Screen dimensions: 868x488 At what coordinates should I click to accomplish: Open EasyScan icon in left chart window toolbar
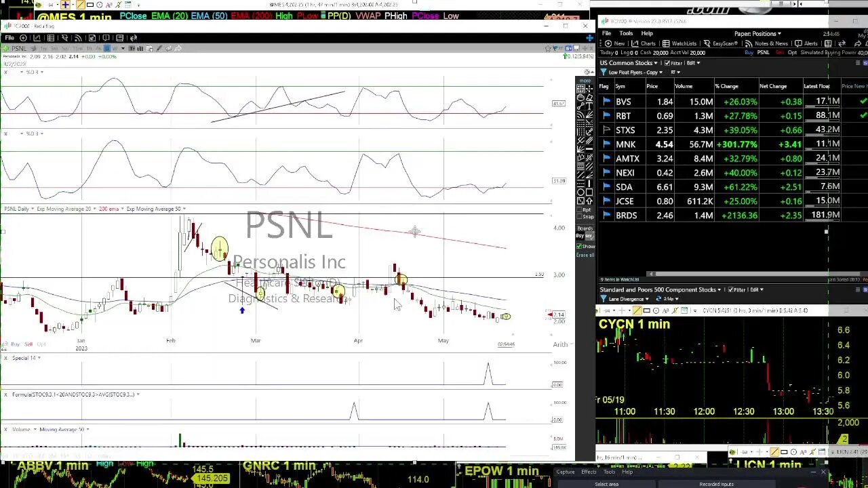(x=64, y=38)
